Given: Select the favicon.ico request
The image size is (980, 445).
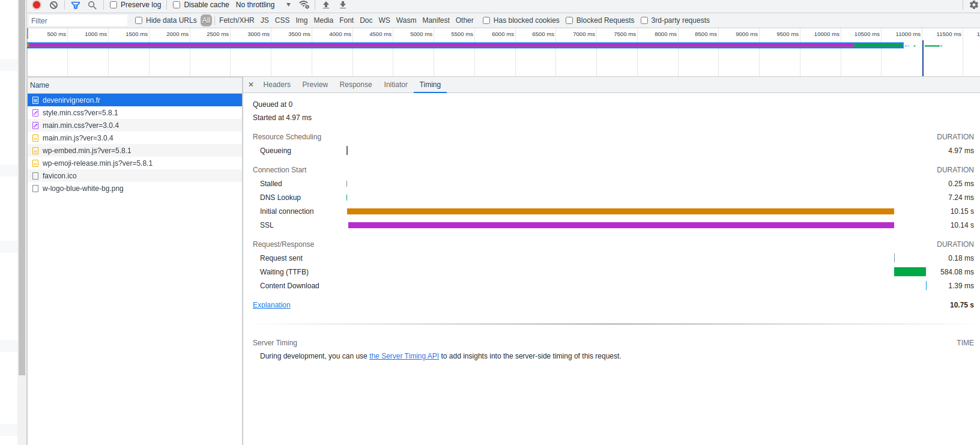Looking at the screenshot, I should (59, 176).
